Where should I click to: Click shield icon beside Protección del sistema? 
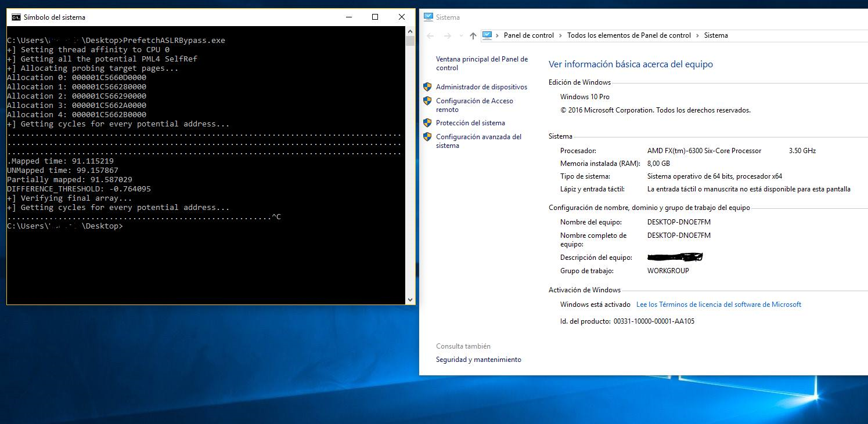coord(427,123)
